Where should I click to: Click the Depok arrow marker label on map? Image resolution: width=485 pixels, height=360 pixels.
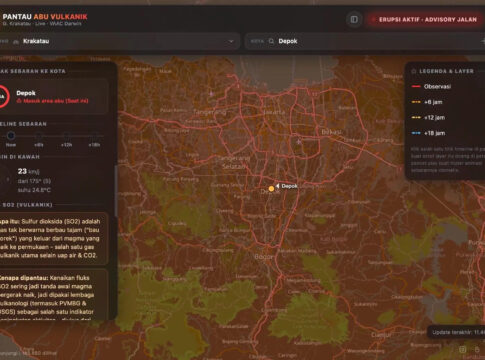pyautogui.click(x=287, y=186)
